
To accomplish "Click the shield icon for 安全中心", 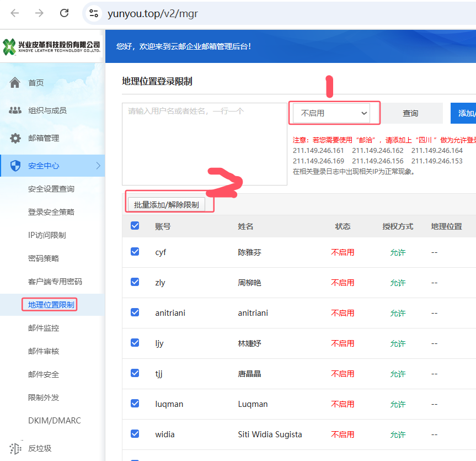I will click(x=15, y=166).
